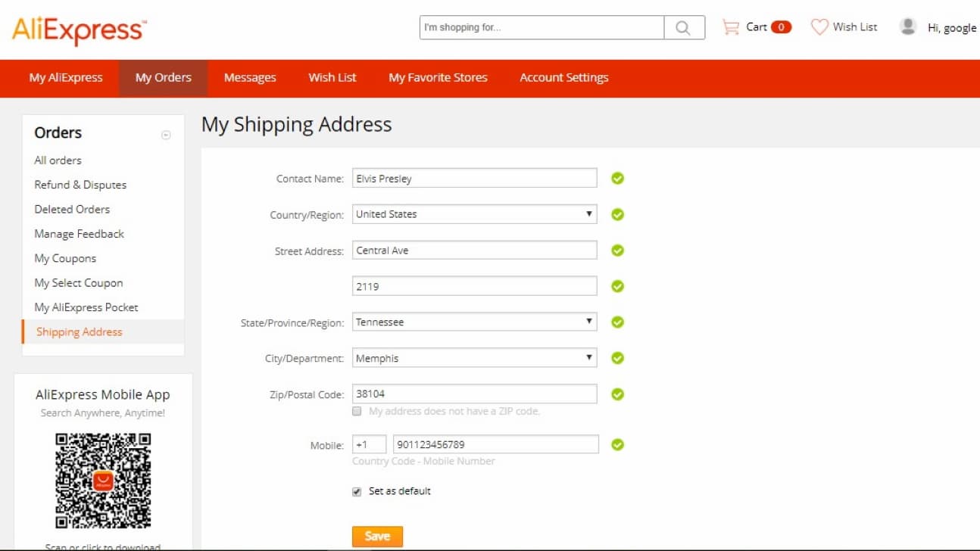Click the green check next to Central Ave
This screenshot has height=551, width=980.
[618, 251]
